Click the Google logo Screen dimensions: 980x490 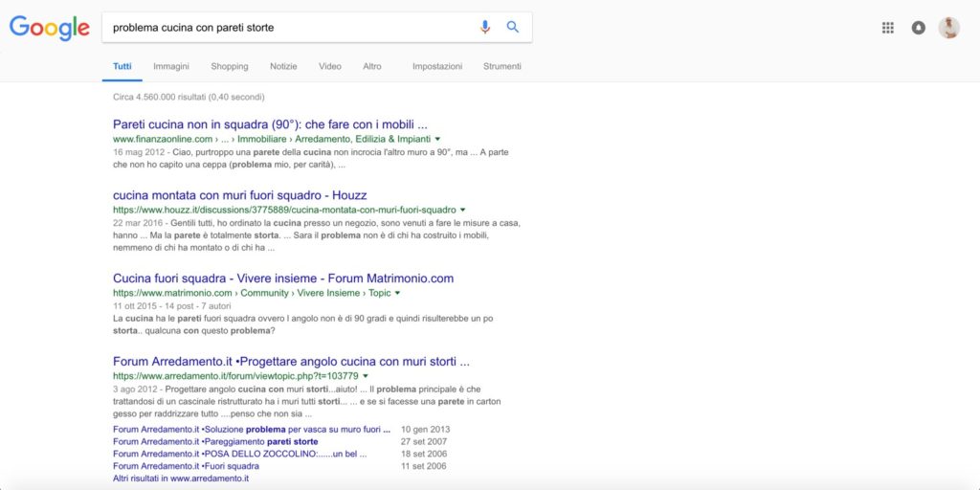coord(50,28)
